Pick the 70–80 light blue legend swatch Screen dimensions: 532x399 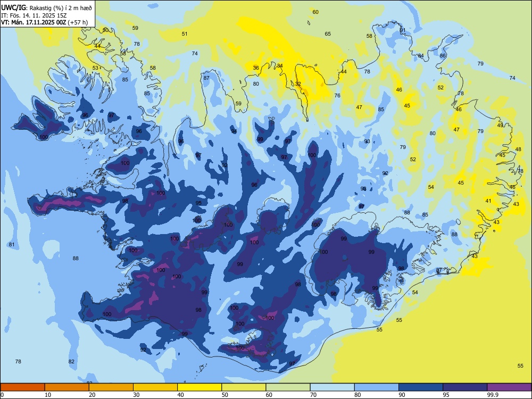[332, 387]
